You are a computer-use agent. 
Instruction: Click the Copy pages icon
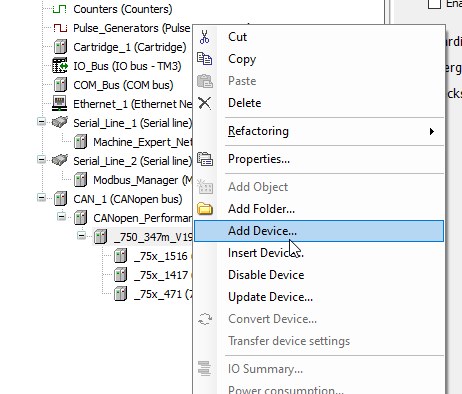tap(204, 59)
